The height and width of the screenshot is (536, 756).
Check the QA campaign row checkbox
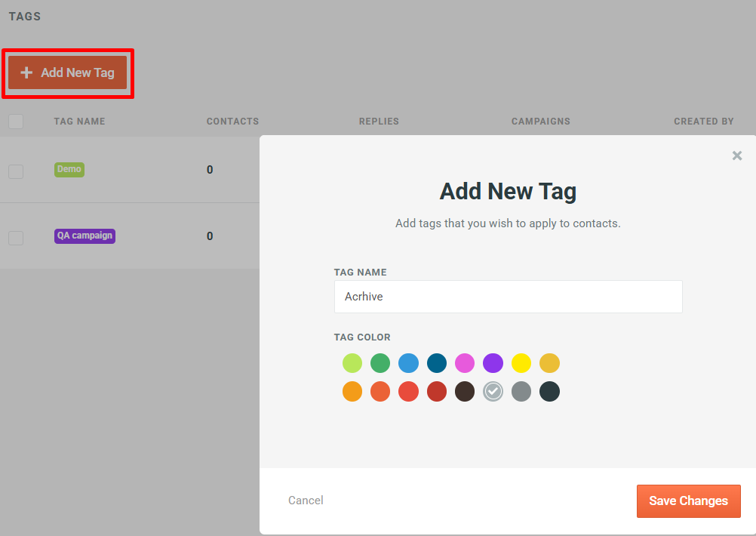pos(16,236)
